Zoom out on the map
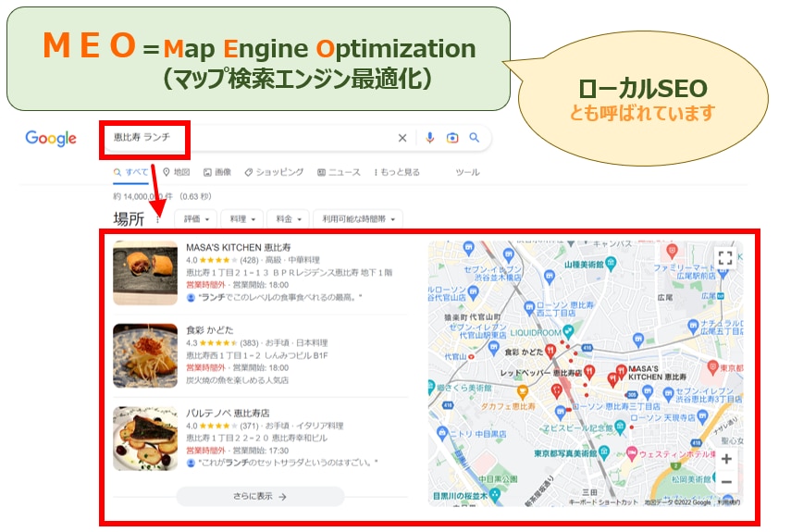 [726, 481]
